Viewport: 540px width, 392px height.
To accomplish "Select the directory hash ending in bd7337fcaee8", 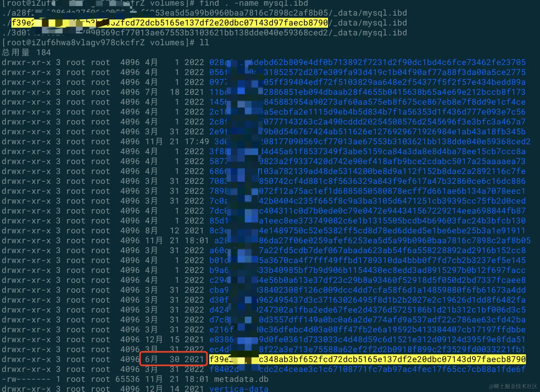I will 367,280.
